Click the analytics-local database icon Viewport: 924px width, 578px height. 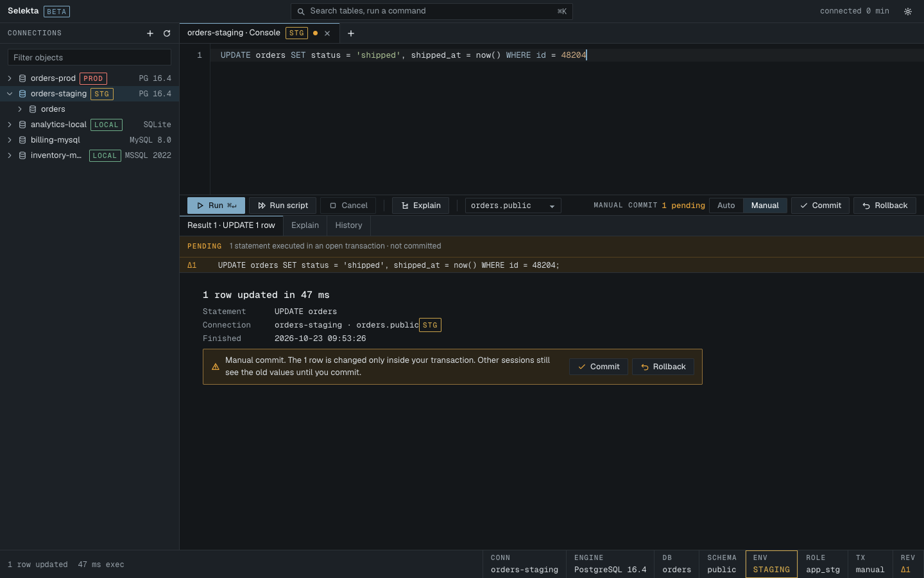pos(22,125)
